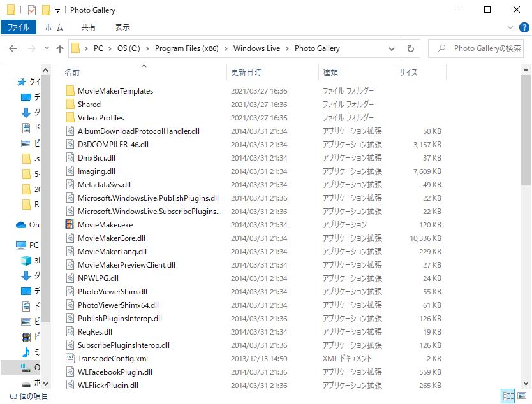Screen dimensions: 532x404
Task: Switch to details view layout icon
Action: [508, 396]
